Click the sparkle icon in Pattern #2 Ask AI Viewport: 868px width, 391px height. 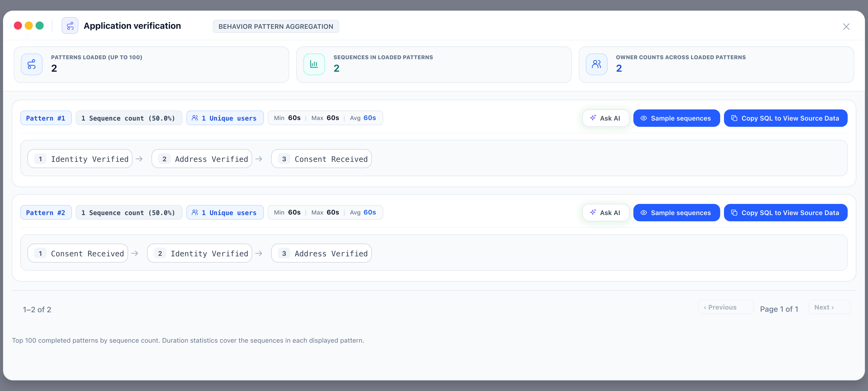(593, 212)
